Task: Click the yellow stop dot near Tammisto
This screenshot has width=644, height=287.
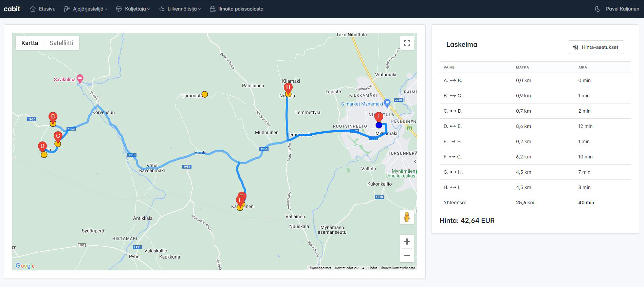Action: [205, 94]
